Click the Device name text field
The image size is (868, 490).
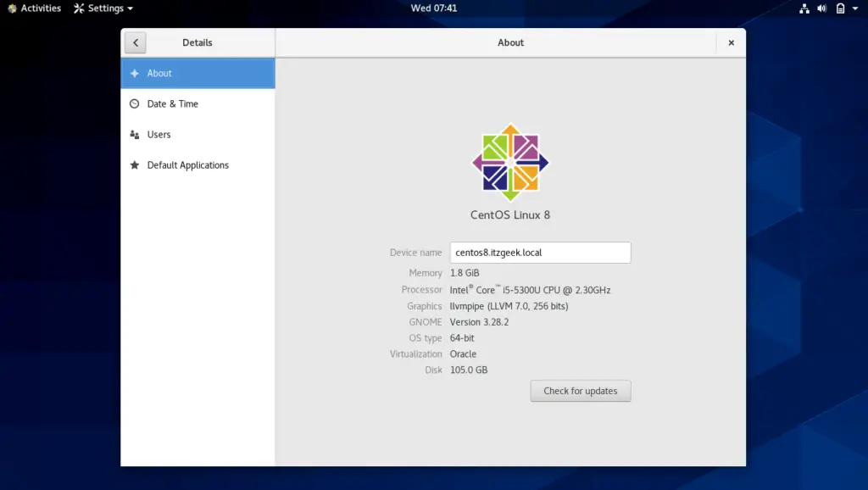pyautogui.click(x=540, y=252)
